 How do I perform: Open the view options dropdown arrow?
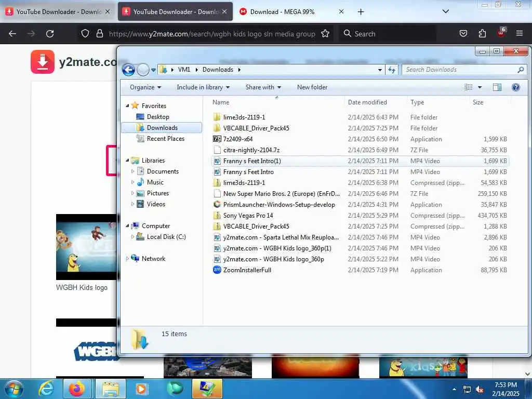(x=480, y=87)
